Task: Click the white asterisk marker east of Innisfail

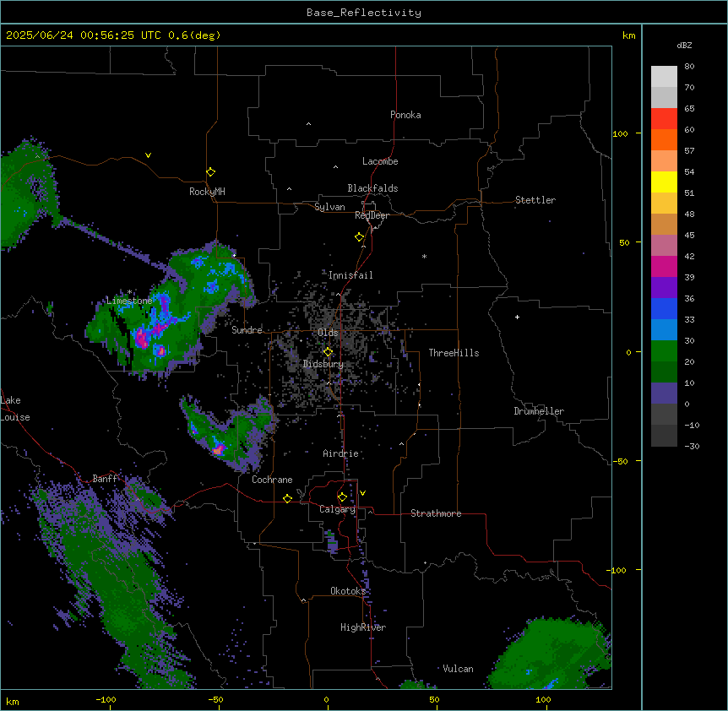Action: click(x=424, y=256)
